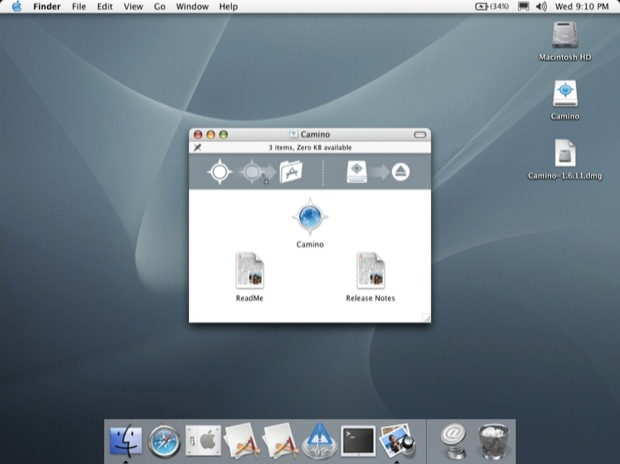
Task: Close the Camino window with red button
Action: click(198, 134)
